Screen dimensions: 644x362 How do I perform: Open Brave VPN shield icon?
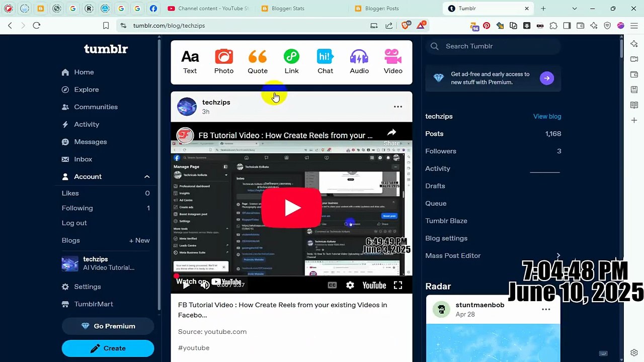[607, 26]
